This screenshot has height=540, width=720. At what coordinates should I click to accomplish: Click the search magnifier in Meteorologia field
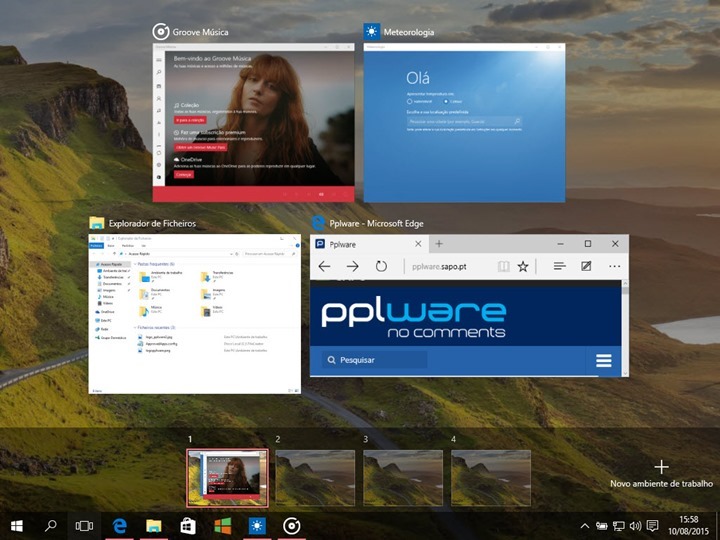click(517, 122)
